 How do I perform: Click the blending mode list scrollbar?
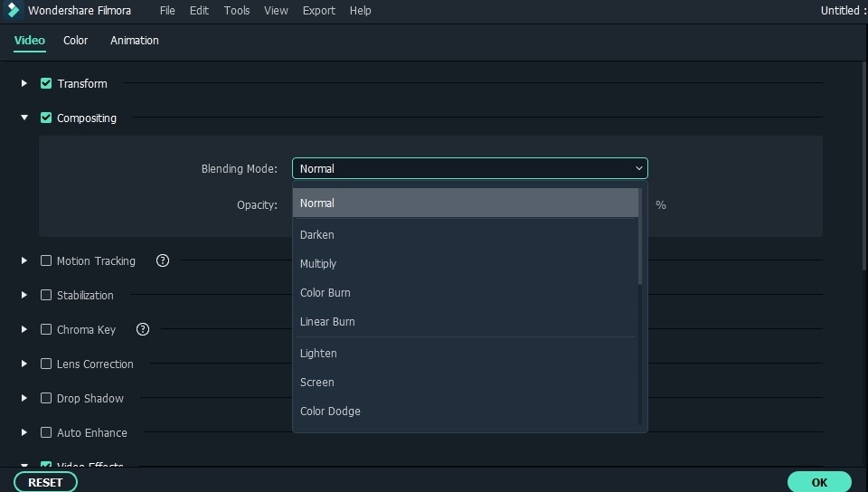[640, 237]
